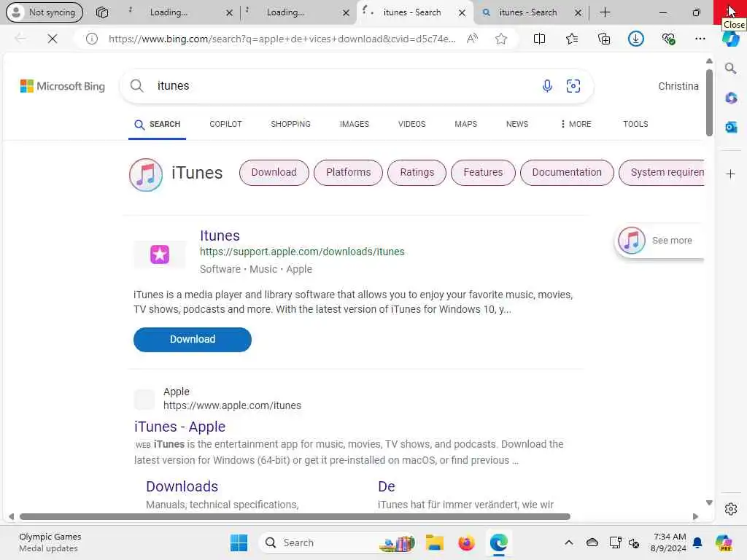Click the address bar URL field

(281, 39)
